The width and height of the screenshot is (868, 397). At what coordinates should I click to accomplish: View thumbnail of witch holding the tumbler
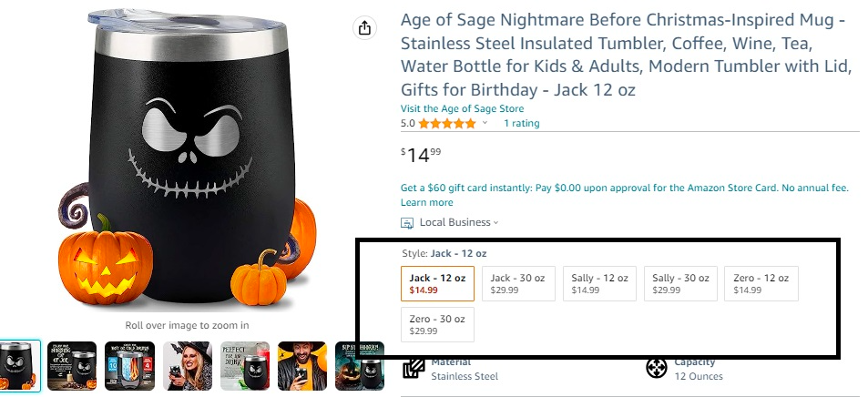click(187, 366)
